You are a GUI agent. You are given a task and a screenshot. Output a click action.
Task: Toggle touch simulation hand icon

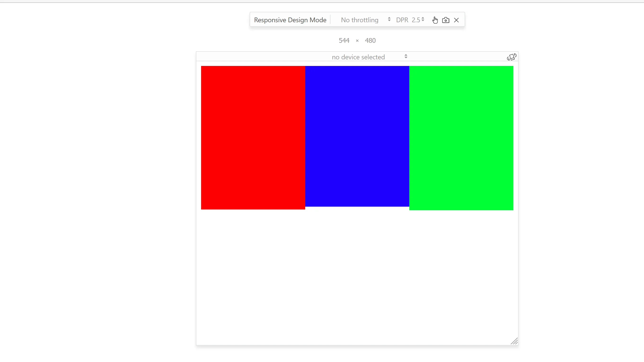[435, 20]
